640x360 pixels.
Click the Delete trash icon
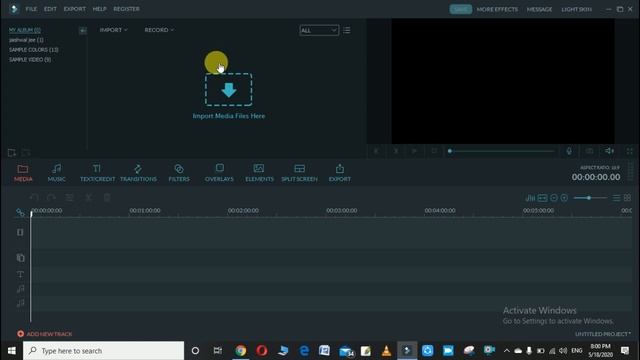(x=107, y=198)
